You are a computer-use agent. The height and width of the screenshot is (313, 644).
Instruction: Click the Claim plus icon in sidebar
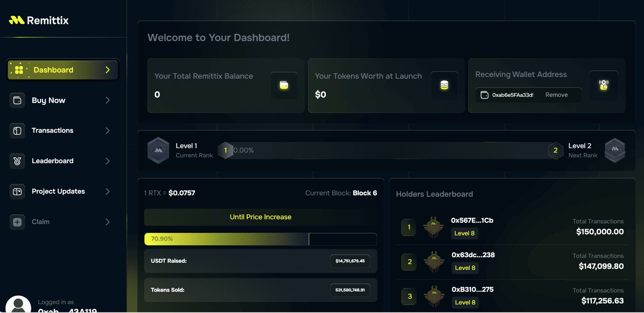point(17,222)
